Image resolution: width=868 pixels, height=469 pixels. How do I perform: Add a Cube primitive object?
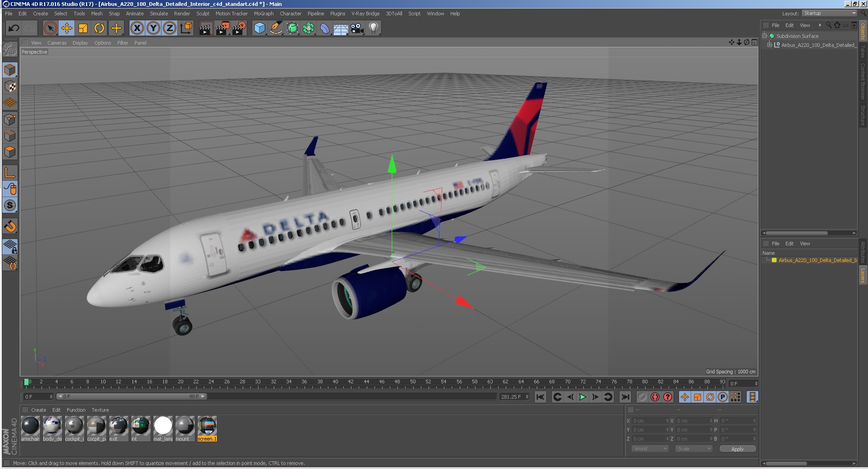pyautogui.click(x=260, y=28)
